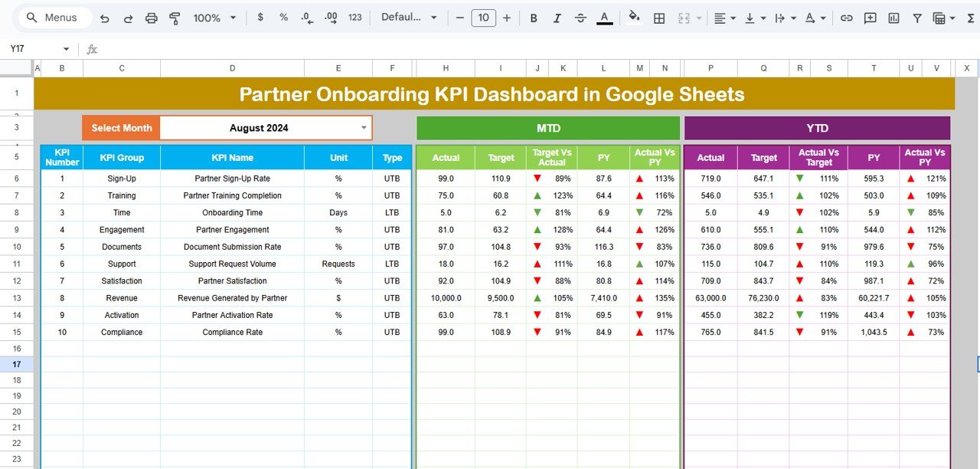Select the paint format tool
The width and height of the screenshot is (980, 469).
(x=175, y=17)
